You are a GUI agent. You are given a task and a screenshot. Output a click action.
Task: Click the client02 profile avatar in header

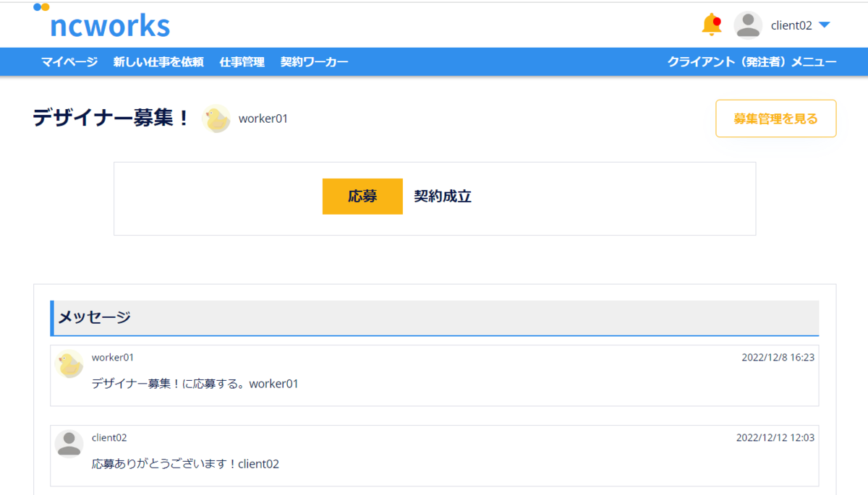click(x=748, y=25)
